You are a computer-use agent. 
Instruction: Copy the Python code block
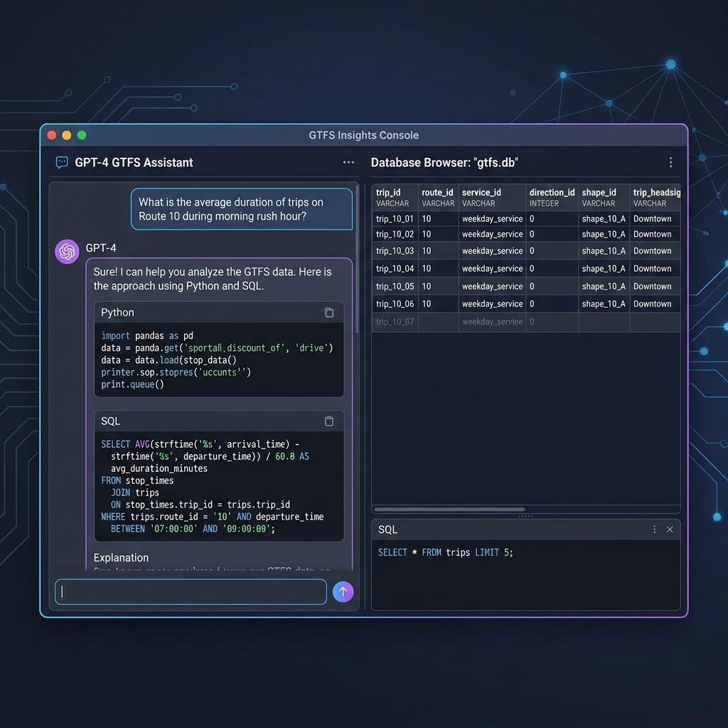tap(328, 313)
